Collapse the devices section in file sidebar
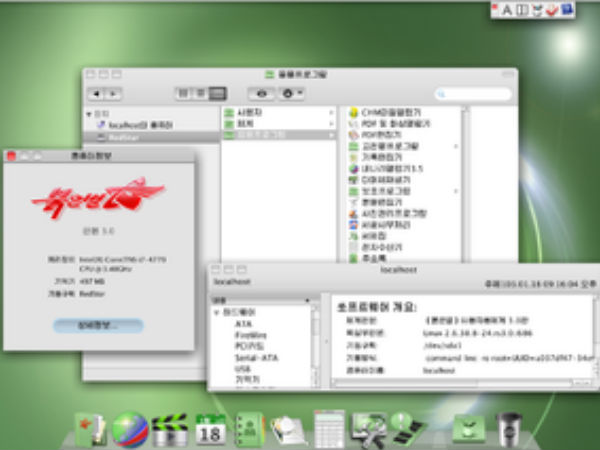Viewport: 600px width, 450px height. pos(88,114)
